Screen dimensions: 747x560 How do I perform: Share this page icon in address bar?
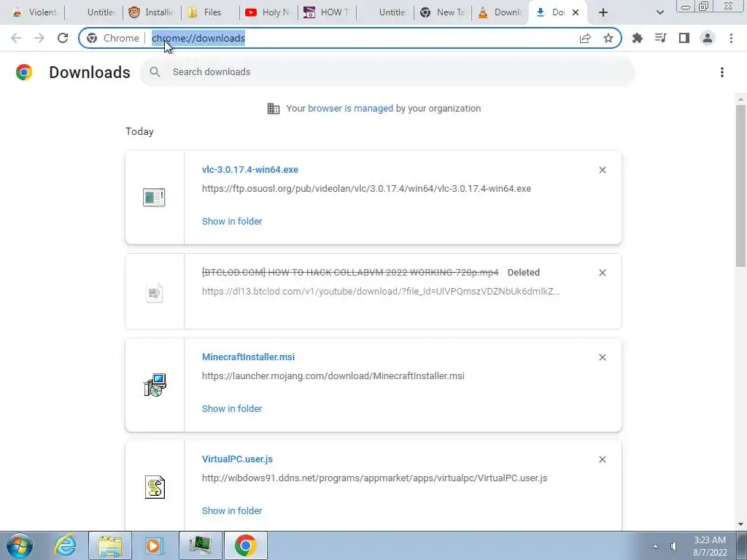point(585,38)
